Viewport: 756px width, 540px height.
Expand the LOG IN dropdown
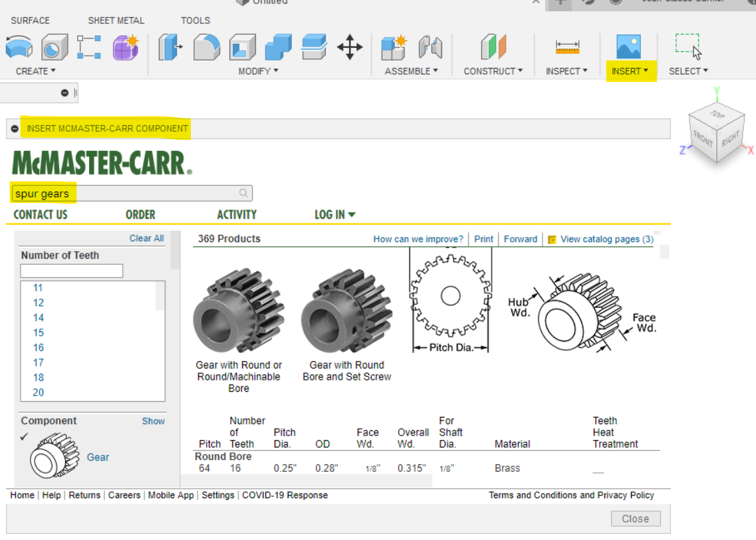pyautogui.click(x=335, y=215)
